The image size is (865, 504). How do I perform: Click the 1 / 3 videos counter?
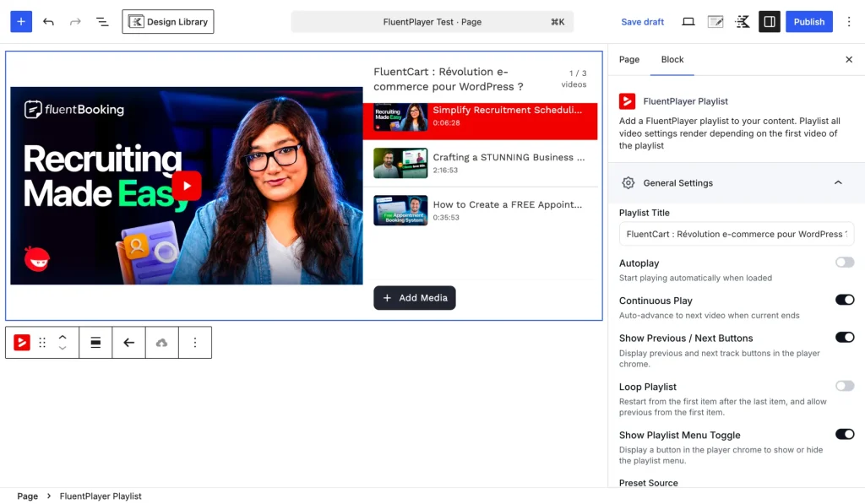click(574, 79)
